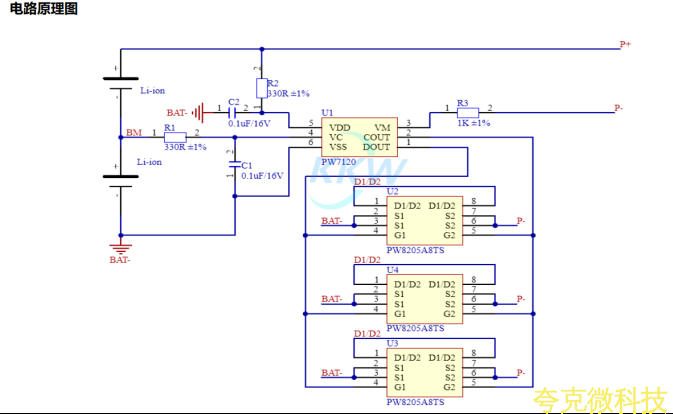
Task: Click the G1 pin label in U2
Action: click(x=400, y=236)
